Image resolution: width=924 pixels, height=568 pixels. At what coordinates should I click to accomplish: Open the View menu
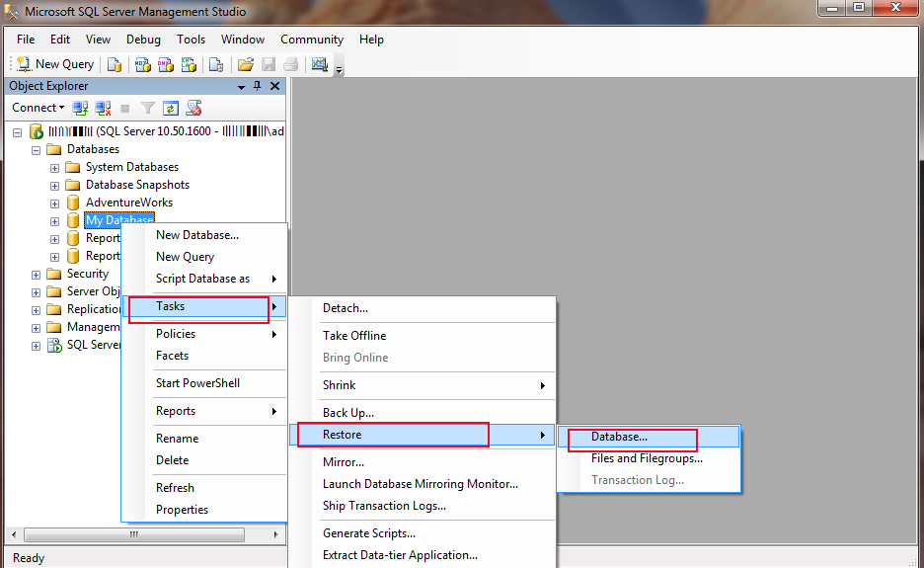click(x=98, y=40)
